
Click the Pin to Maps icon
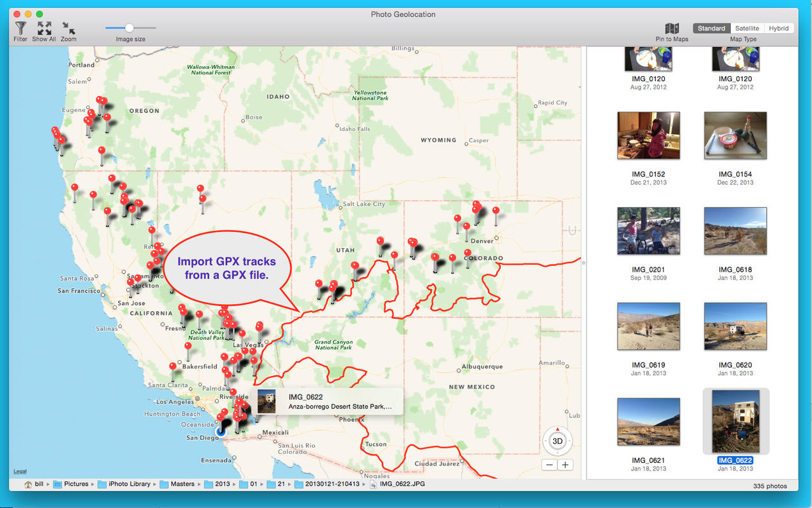point(671,29)
